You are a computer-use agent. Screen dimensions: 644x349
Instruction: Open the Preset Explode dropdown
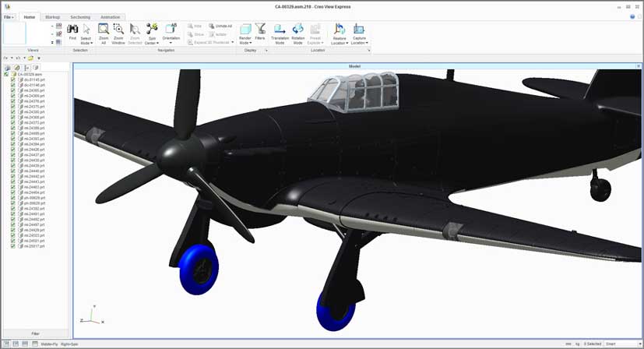pyautogui.click(x=315, y=33)
